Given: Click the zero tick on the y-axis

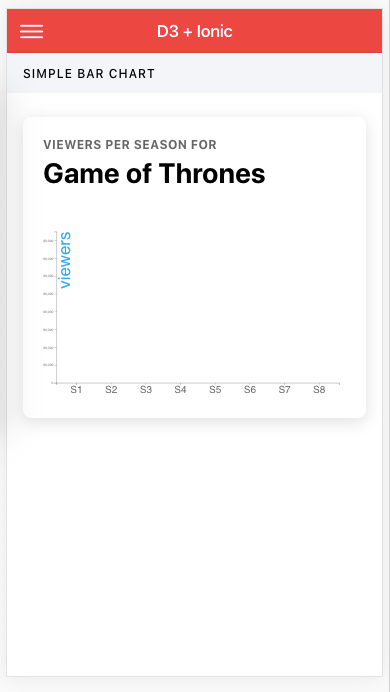Looking at the screenshot, I should coord(52,383).
